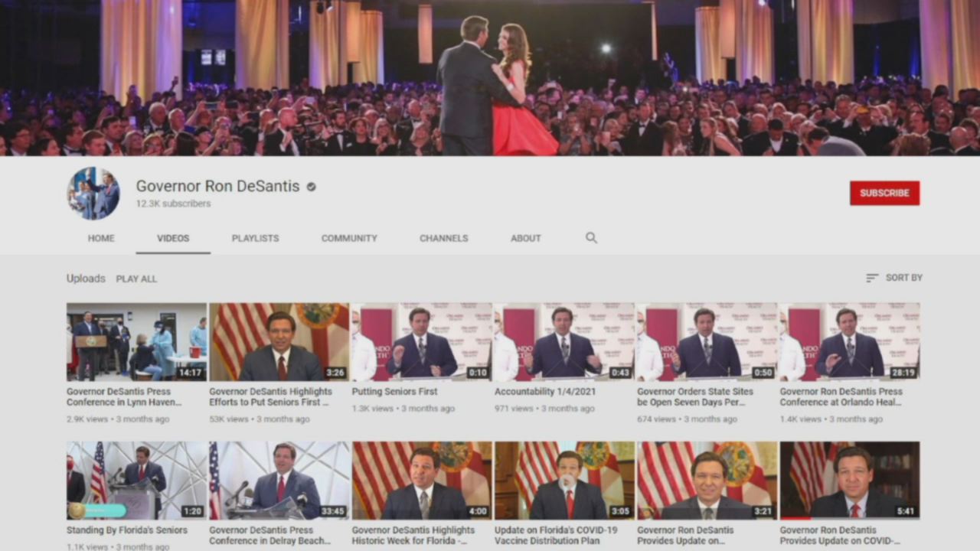The height and width of the screenshot is (551, 980).
Task: Open the Lynn Haven press conference thumbnail
Action: point(136,342)
